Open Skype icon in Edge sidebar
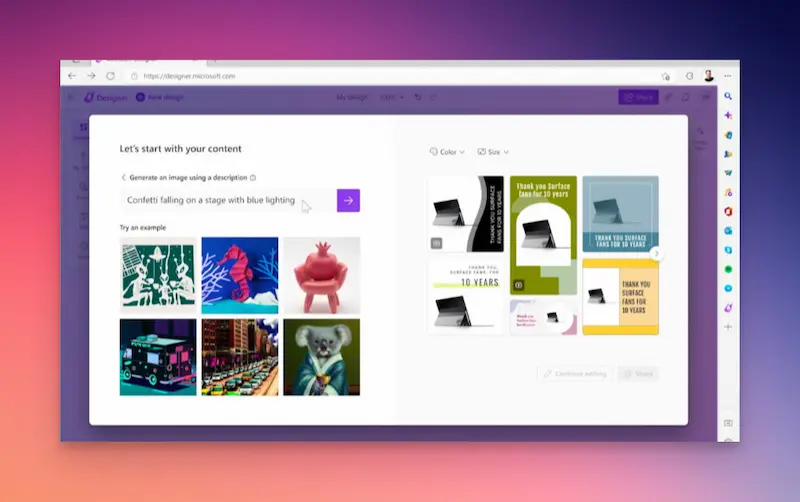The image size is (800, 502). coord(728,250)
